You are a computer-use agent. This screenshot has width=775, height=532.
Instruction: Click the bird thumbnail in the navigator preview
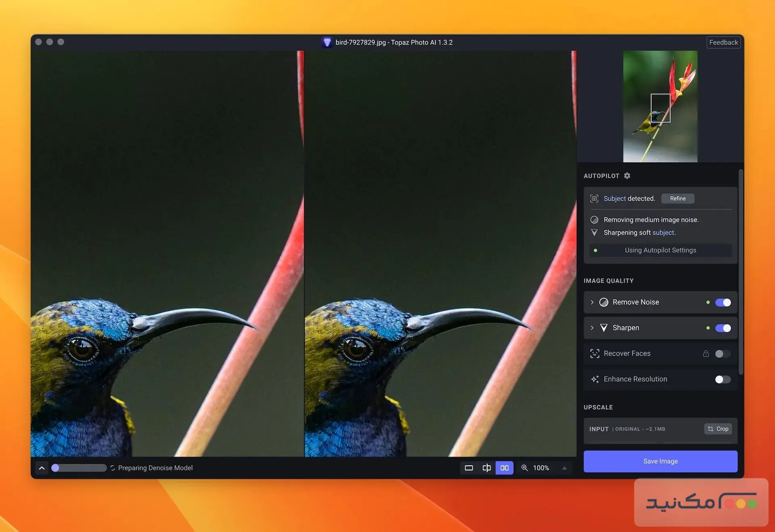[x=660, y=107]
